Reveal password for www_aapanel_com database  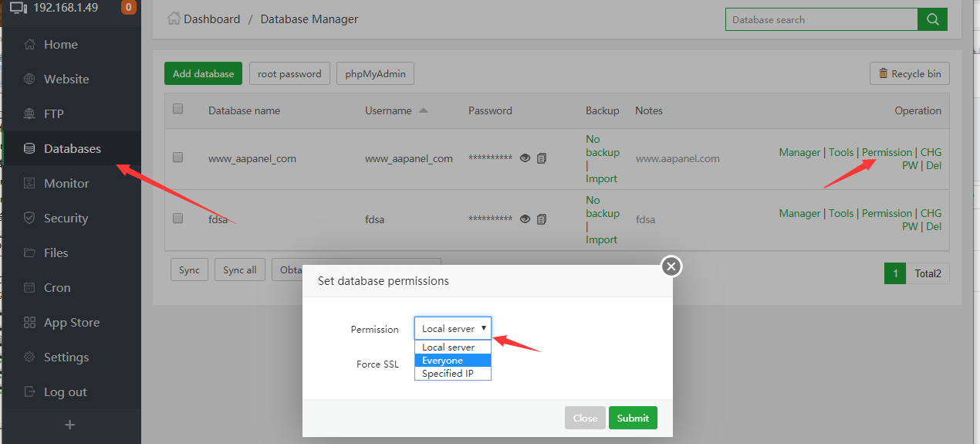[x=525, y=158]
